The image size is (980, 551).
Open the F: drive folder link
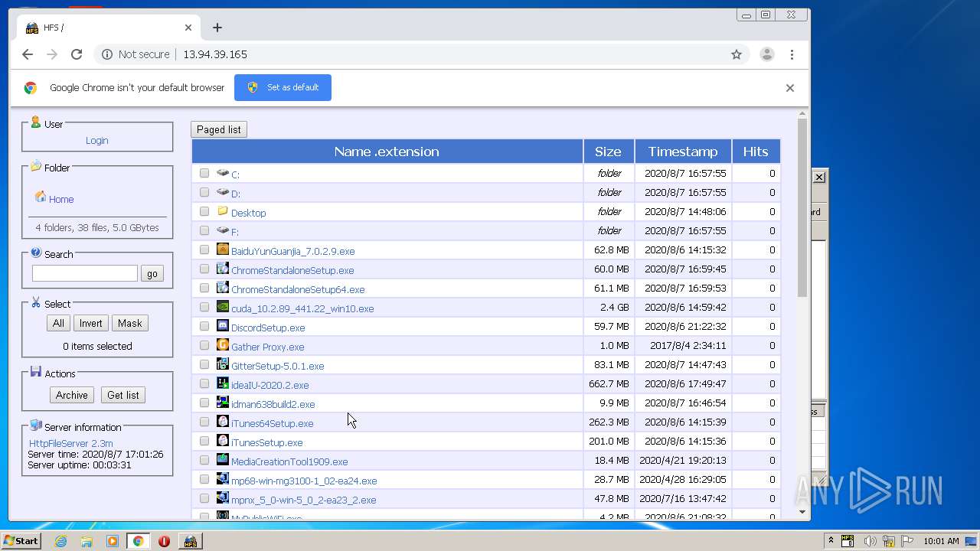pos(235,232)
